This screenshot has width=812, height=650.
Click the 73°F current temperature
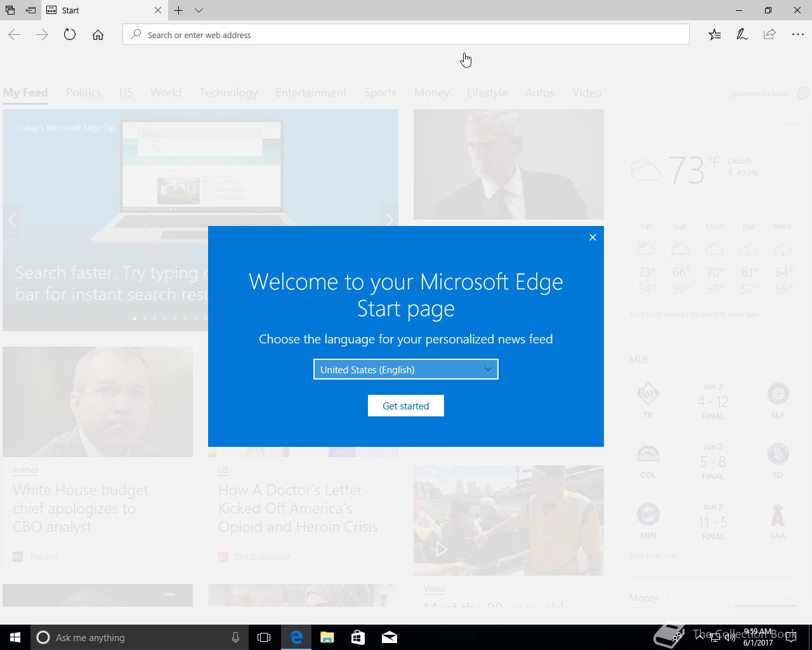pos(693,169)
